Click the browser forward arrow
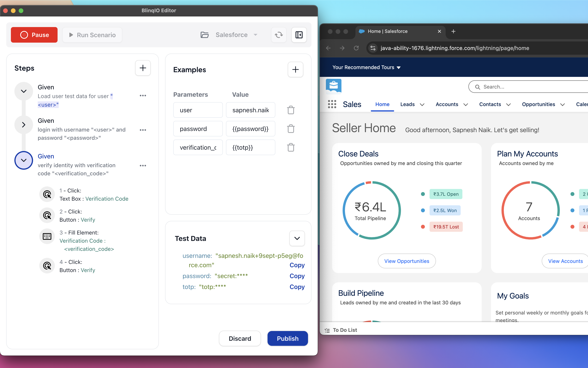The width and height of the screenshot is (588, 368). coord(342,48)
